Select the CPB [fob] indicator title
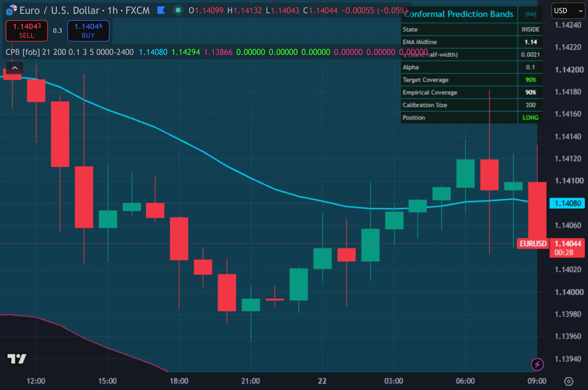Image resolution: width=588 pixels, height=390 pixels. click(x=23, y=52)
